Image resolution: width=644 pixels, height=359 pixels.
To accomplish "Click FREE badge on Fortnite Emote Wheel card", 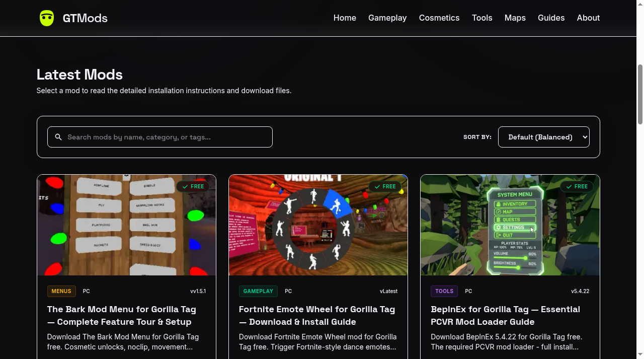I will 385,186.
